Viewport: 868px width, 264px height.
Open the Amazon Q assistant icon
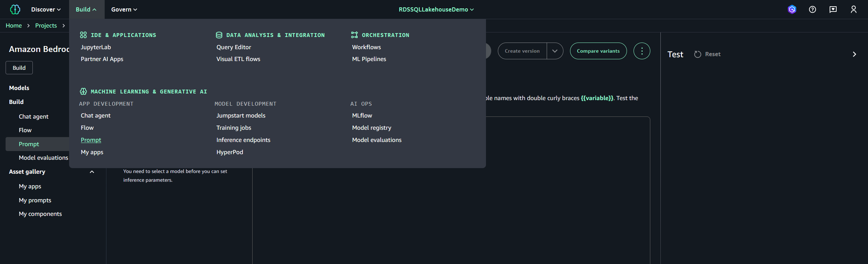pyautogui.click(x=792, y=9)
